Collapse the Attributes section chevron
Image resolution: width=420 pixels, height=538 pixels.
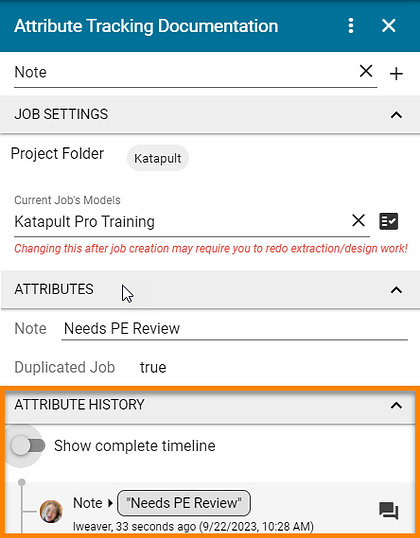[x=396, y=290]
